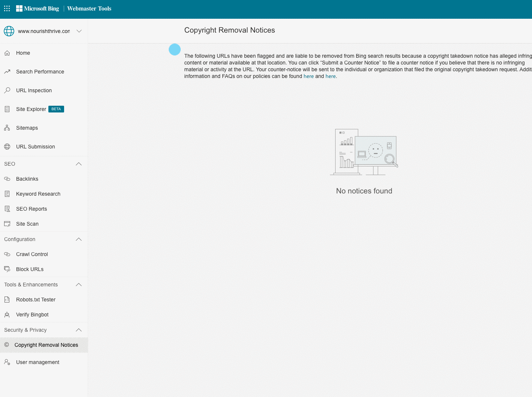
Task: Open Sitemaps using its sitemap icon
Action: point(7,128)
